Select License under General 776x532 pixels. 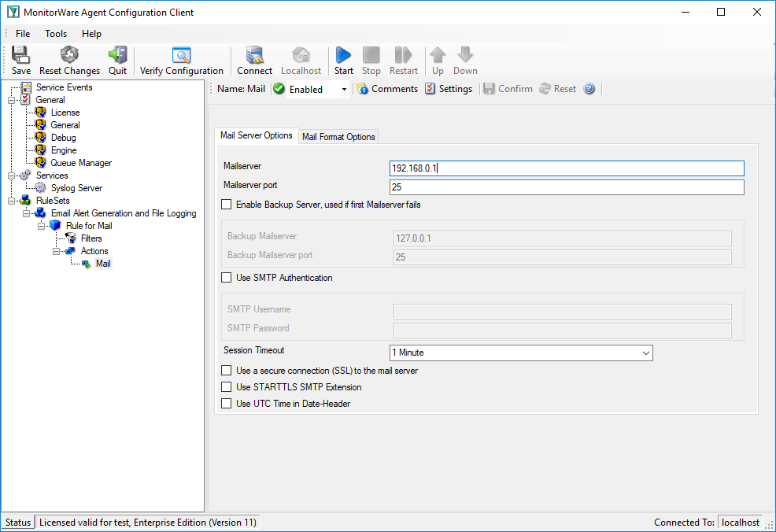[65, 113]
